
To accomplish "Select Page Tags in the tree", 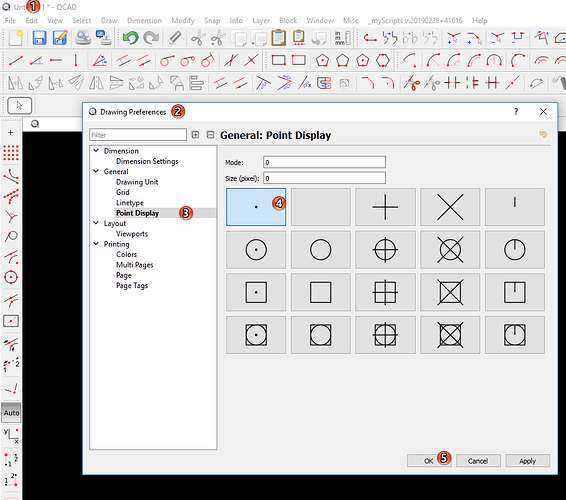I will [x=132, y=286].
